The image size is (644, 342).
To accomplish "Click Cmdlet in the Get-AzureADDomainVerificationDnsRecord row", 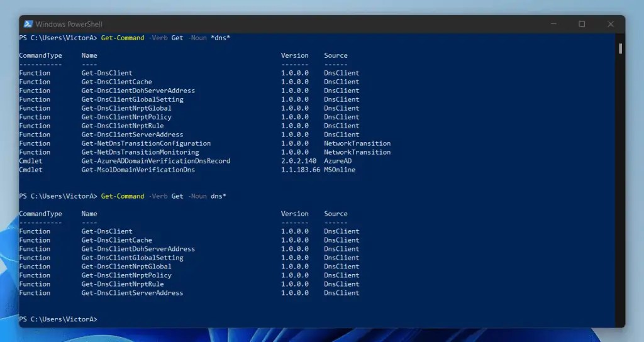I will click(31, 161).
